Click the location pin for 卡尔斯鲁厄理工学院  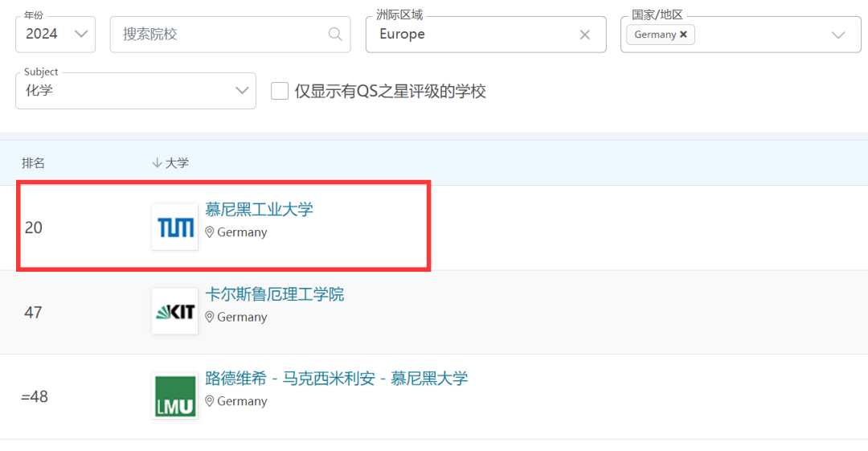pyautogui.click(x=209, y=317)
